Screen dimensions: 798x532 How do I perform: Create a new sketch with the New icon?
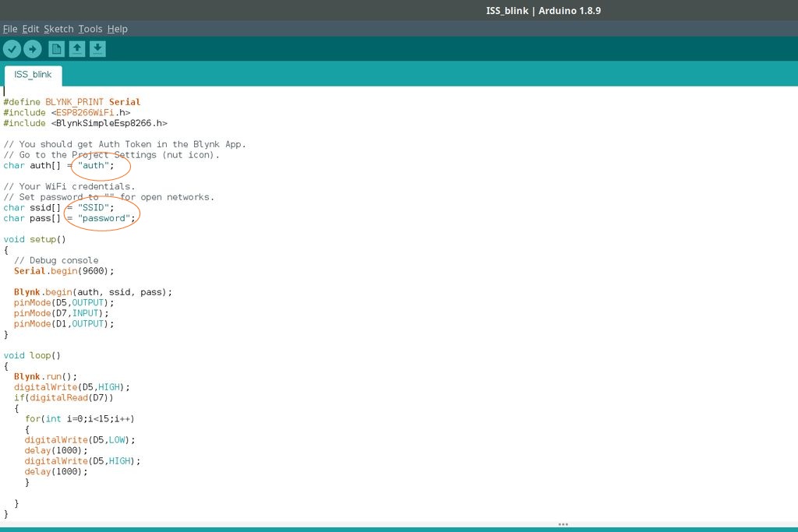pos(56,49)
